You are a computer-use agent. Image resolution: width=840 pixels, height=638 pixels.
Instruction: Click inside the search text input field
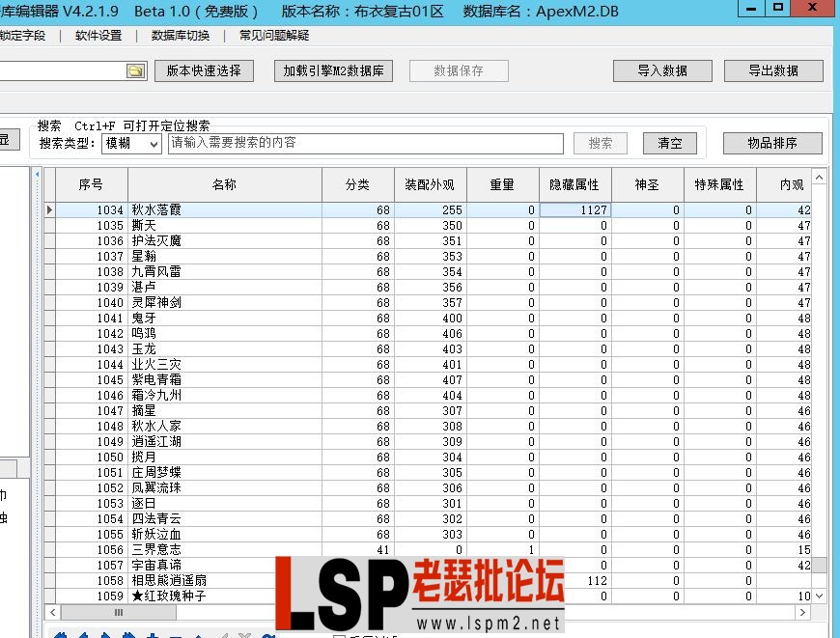tap(367, 143)
